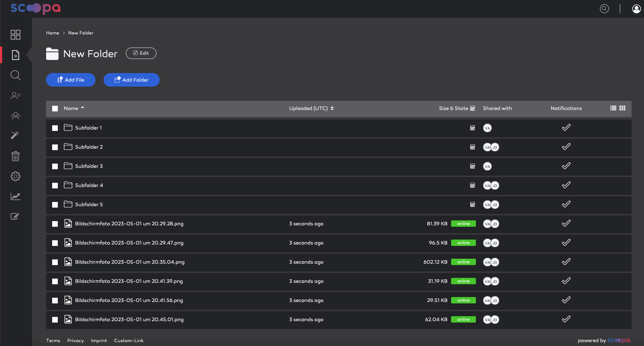Toggle the select-all checkbox in table header
The width and height of the screenshot is (644, 346).
point(55,109)
